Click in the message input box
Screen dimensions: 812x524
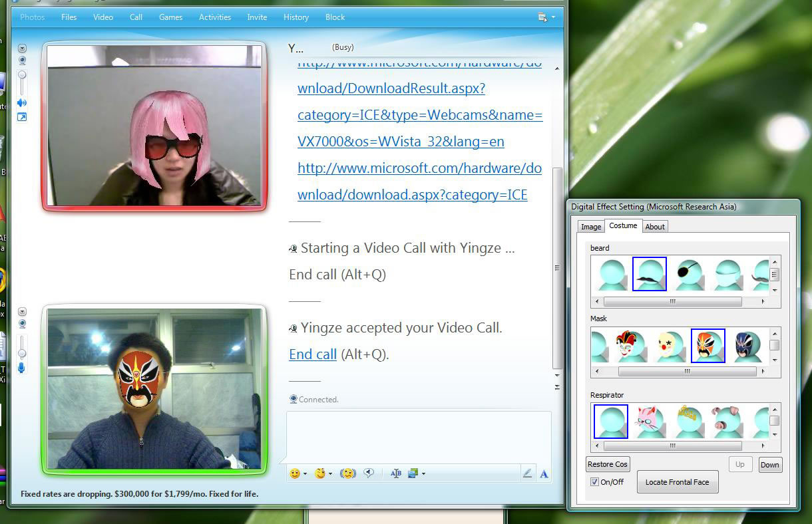[419, 437]
